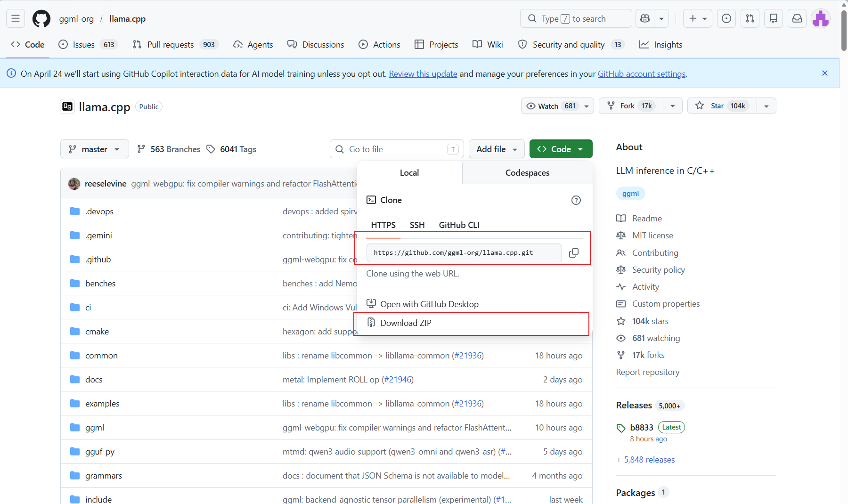
Task: Open the Insights tab
Action: (660, 45)
